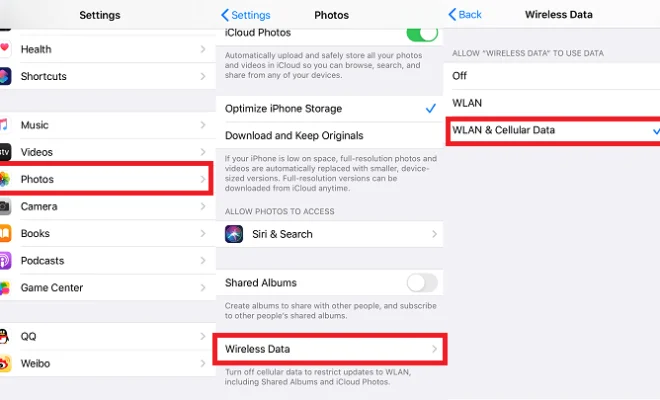Image resolution: width=660 pixels, height=400 pixels.
Task: Open the Game Center chevron arrow
Action: pos(203,288)
